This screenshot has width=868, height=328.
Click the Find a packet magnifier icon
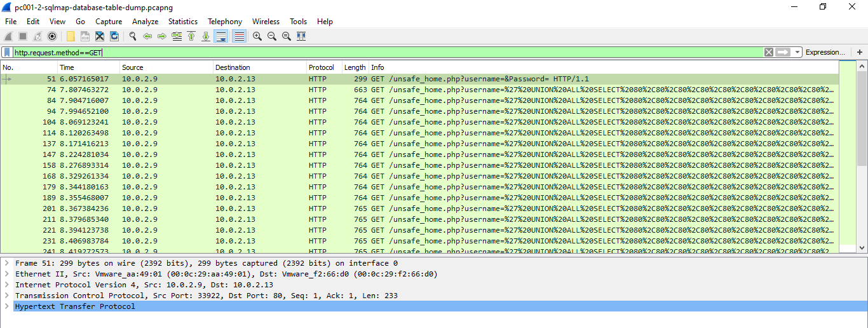133,36
